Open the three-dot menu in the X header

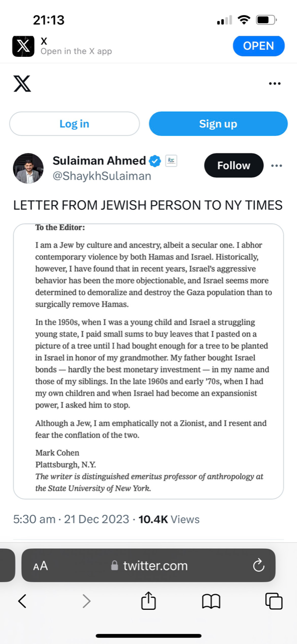275,84
